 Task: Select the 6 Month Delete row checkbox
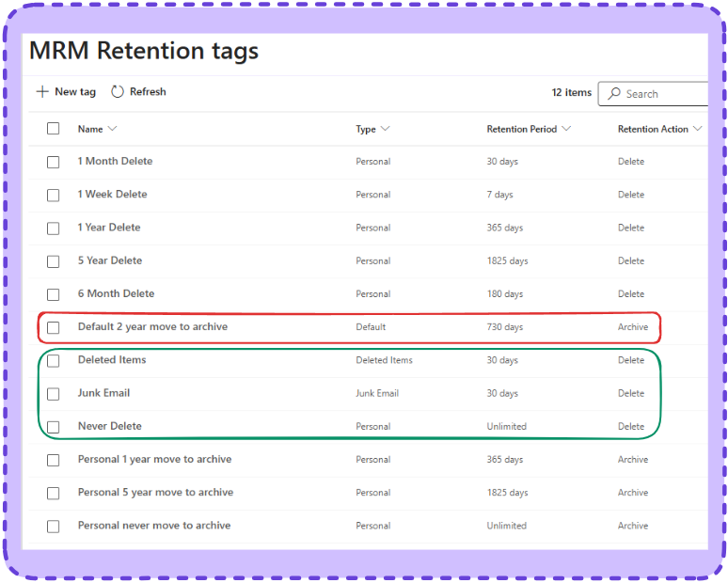54,294
